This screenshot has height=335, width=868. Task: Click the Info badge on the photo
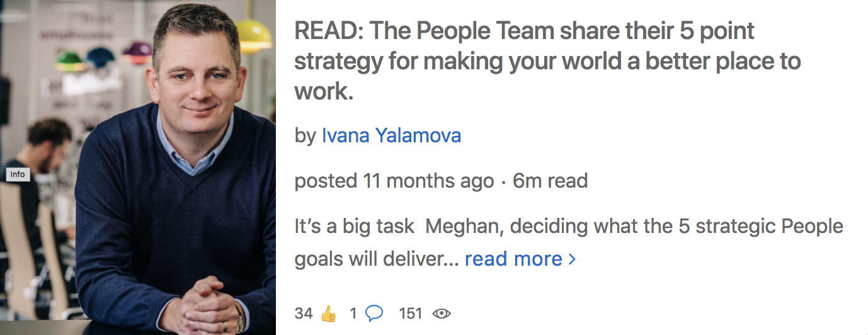[18, 174]
